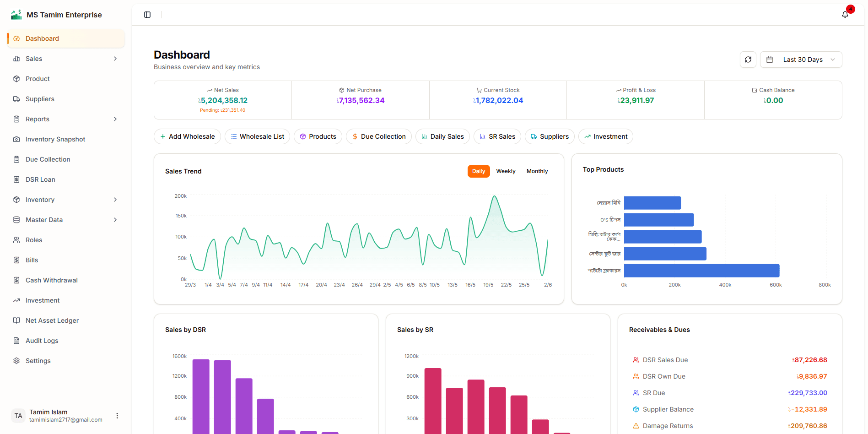Click the Inventory Snapshot camera icon
This screenshot has width=868, height=434.
16,139
